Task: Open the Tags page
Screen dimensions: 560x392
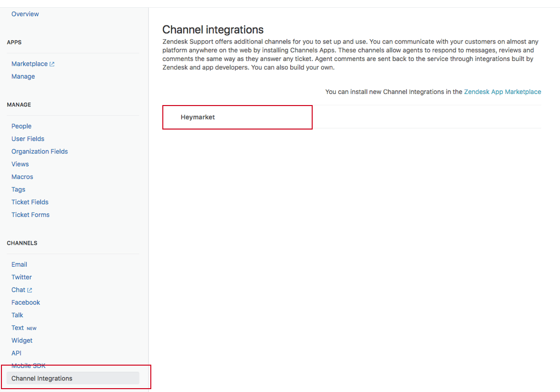Action: pyautogui.click(x=18, y=190)
